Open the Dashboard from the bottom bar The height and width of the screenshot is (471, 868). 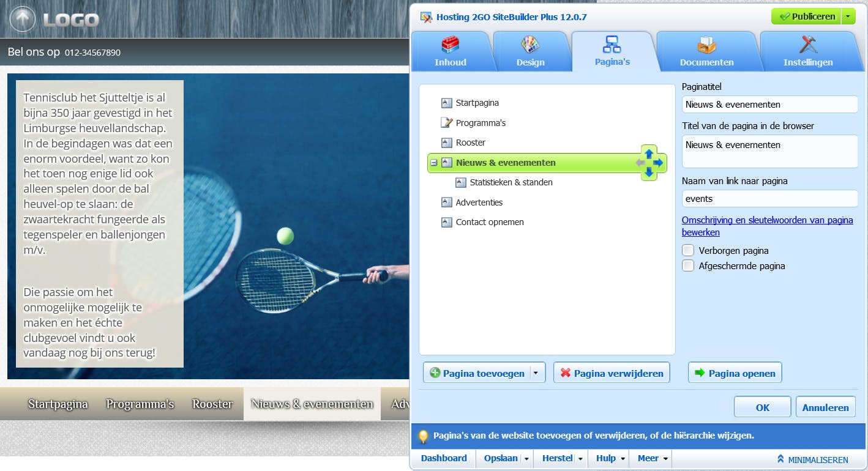444,458
